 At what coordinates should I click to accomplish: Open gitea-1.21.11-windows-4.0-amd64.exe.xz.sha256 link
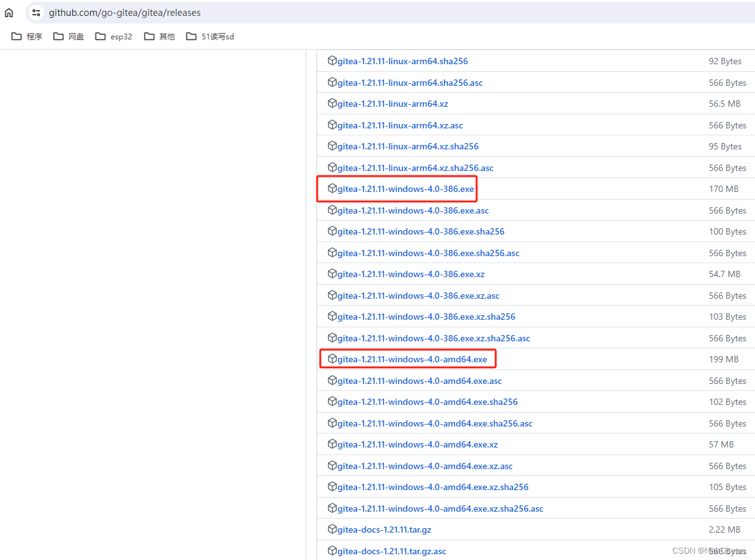click(x=433, y=488)
